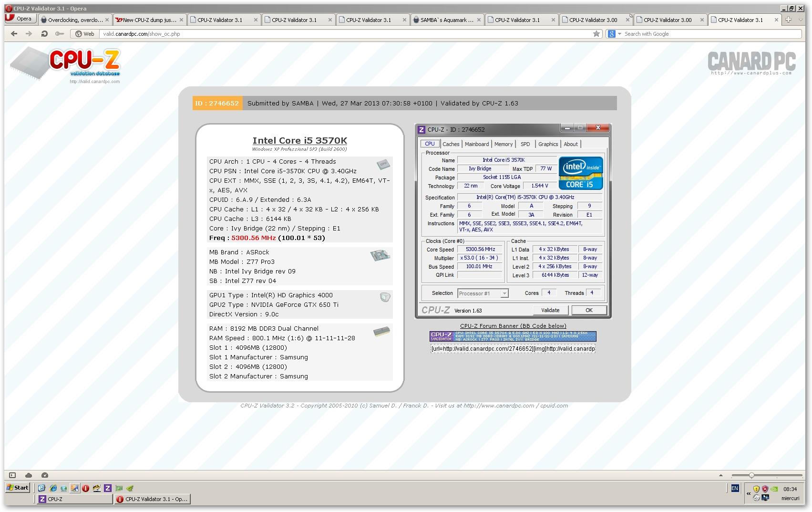Adjust the page zoom slider

click(768, 475)
